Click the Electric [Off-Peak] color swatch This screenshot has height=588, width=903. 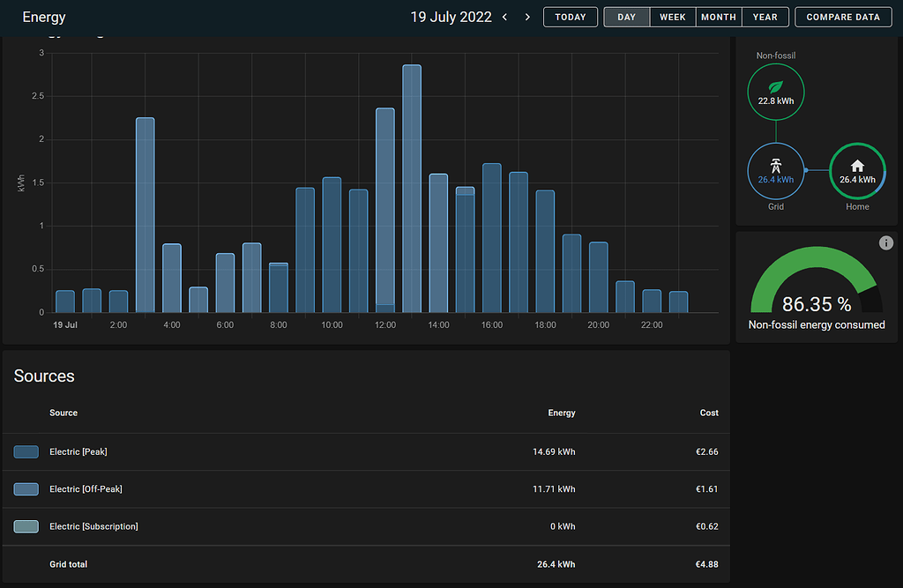[26, 489]
